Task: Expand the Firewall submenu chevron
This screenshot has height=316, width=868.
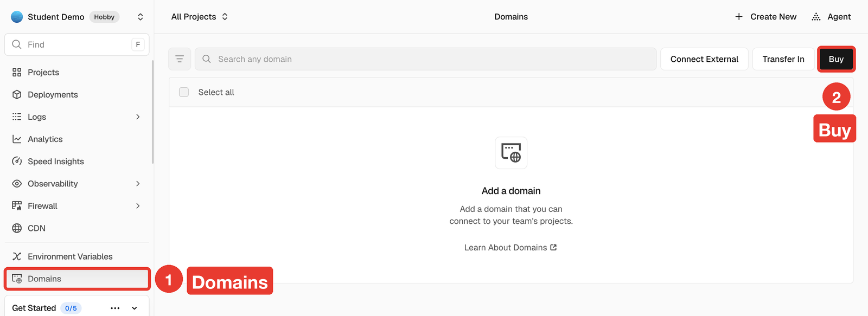Action: coord(138,206)
